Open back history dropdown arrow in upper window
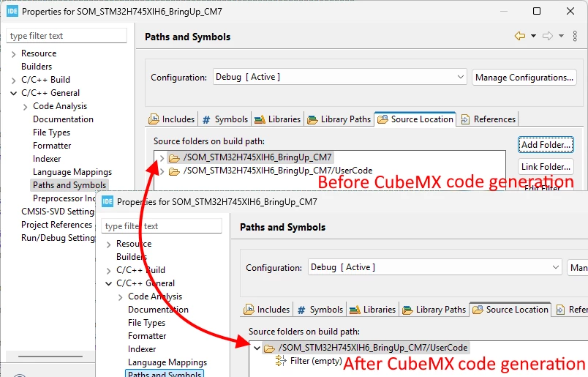The height and width of the screenshot is (377, 588). coord(533,36)
